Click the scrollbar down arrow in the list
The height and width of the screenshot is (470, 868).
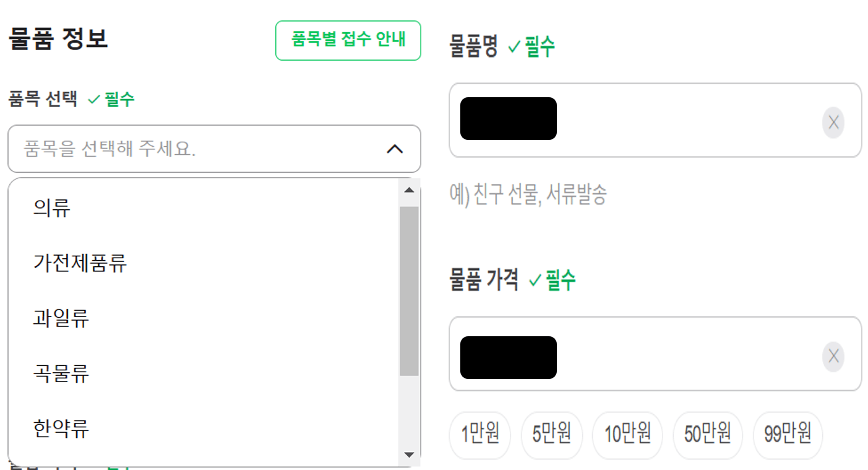click(408, 455)
